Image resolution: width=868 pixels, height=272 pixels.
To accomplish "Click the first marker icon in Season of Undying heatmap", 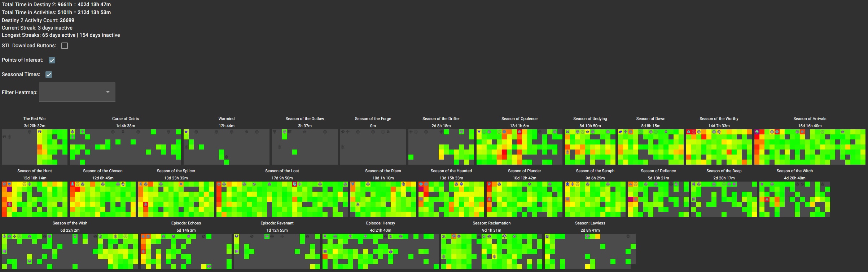I will (567, 132).
